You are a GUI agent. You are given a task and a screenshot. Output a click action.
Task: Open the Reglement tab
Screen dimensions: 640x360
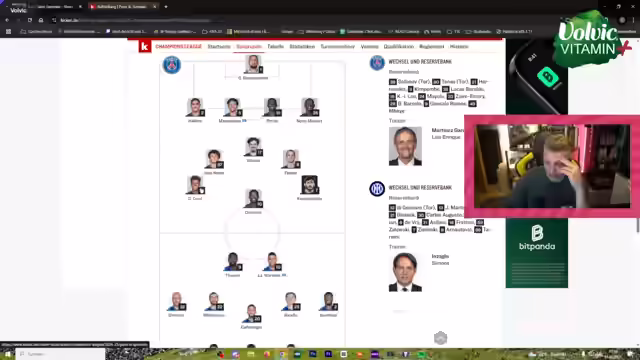click(431, 47)
